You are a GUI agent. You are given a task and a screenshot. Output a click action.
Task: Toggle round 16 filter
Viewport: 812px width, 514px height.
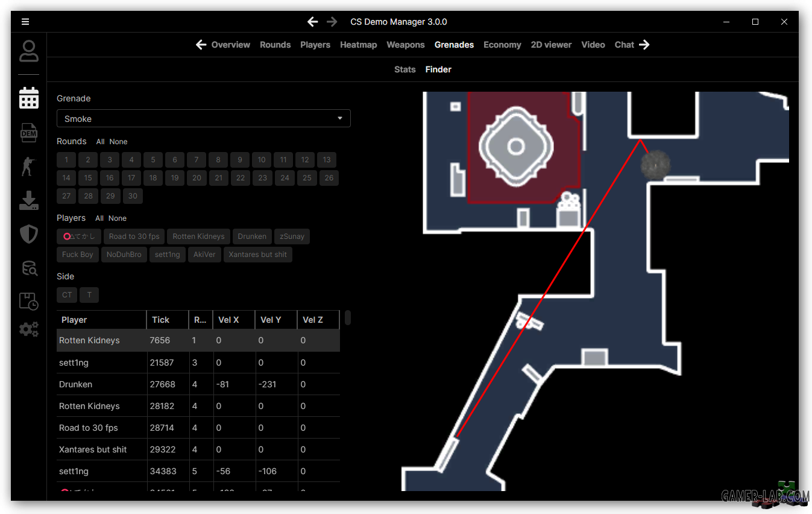(110, 178)
